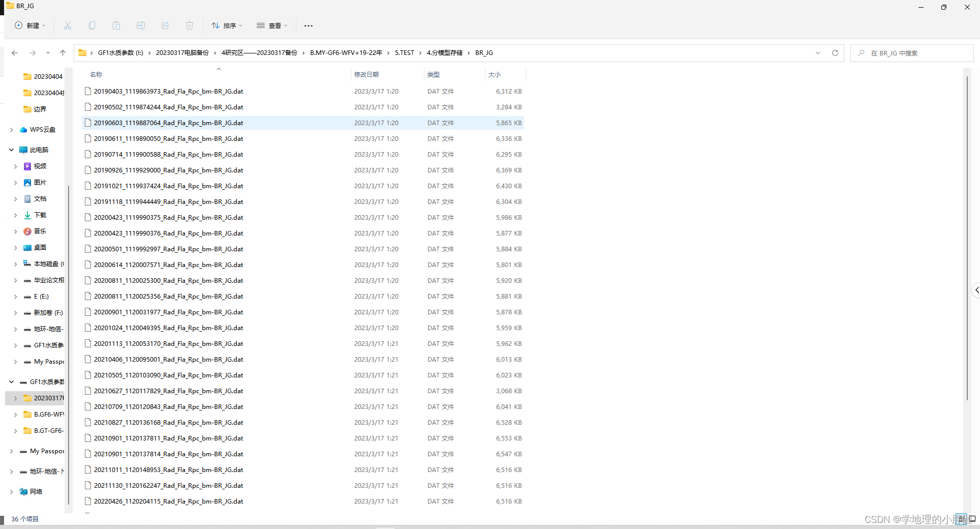Viewport: 980px width, 529px height.
Task: Click 5.TEST breadcrumb segment
Action: point(405,53)
